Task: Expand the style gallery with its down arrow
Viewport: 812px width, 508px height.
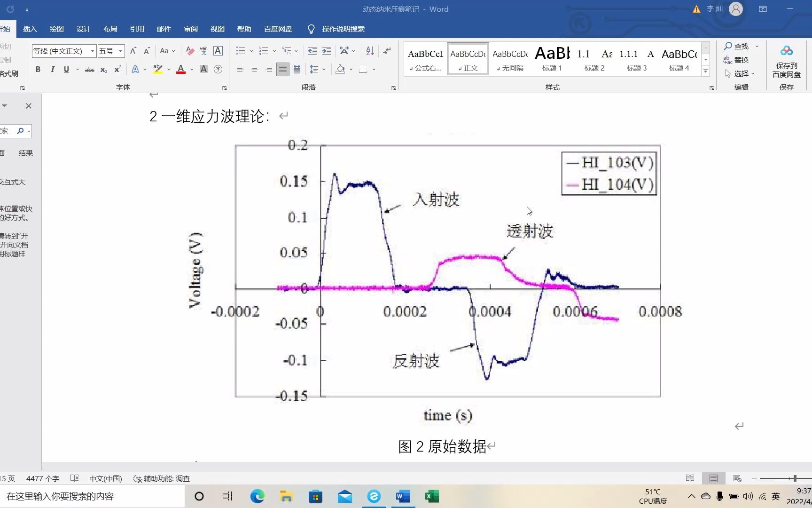Action: [x=705, y=71]
